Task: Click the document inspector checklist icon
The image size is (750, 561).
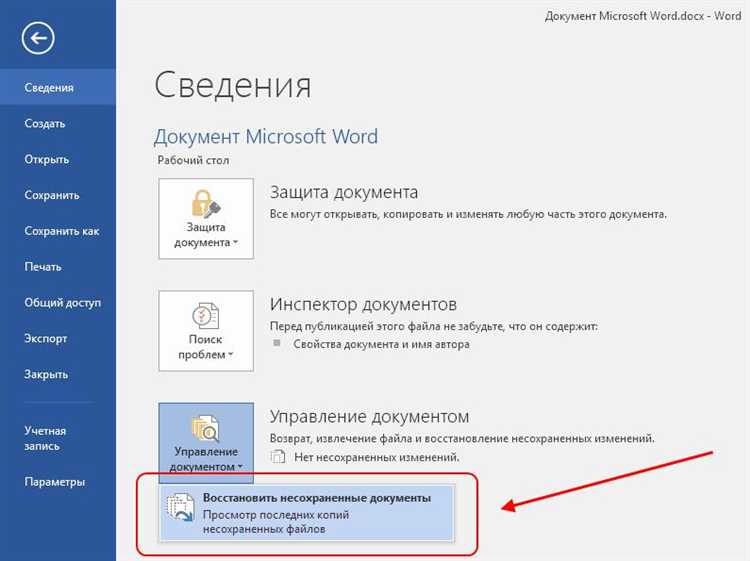Action: pos(206,316)
